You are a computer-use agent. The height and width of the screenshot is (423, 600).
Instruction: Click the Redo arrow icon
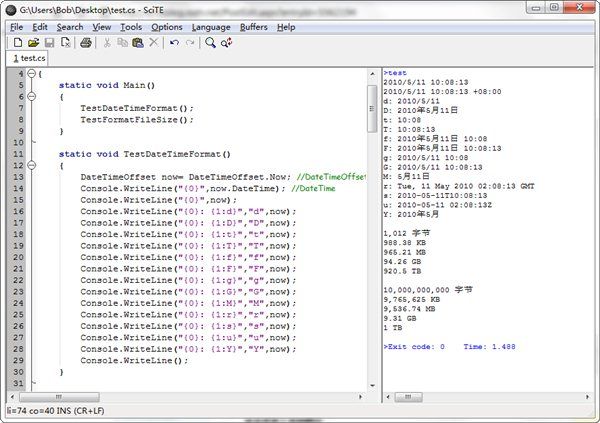click(190, 42)
